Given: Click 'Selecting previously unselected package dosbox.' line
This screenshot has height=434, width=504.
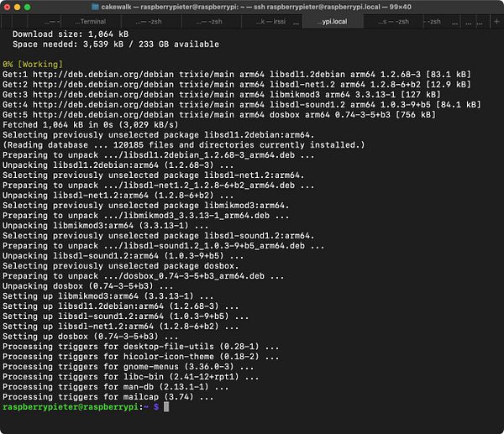Looking at the screenshot, I should tap(120, 265).
